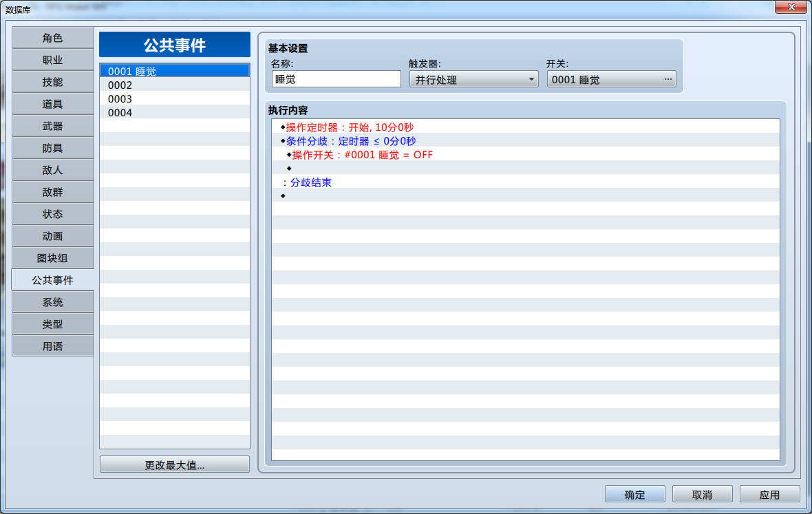This screenshot has width=812, height=514.
Task: Go to the 武器 tab
Action: [x=52, y=126]
